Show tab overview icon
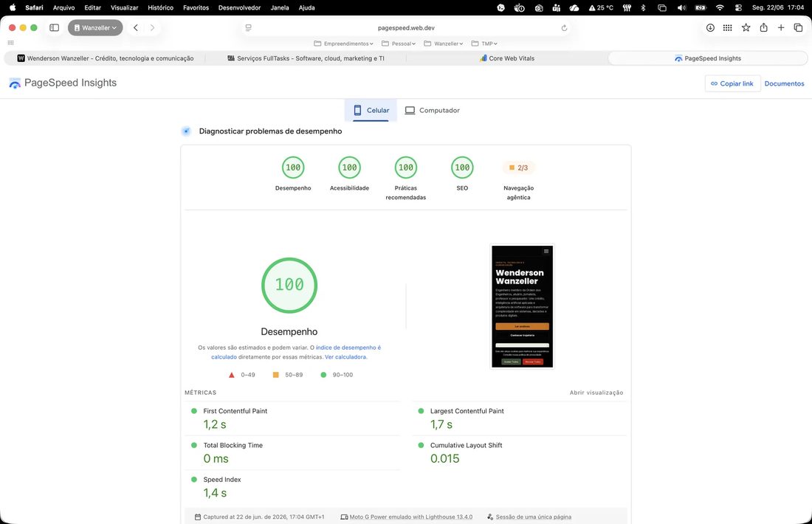Screen dimensions: 812x524 798,28
